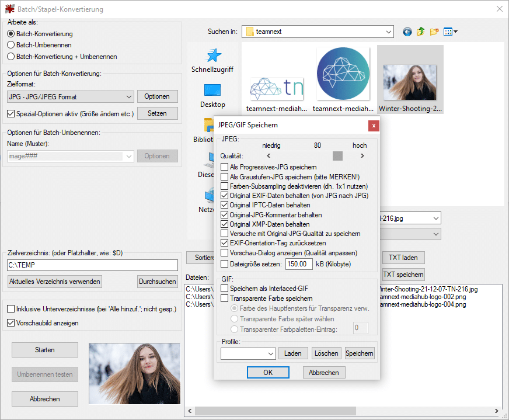Click the back navigation arrow icon
Image resolution: width=509 pixels, height=420 pixels.
tap(407, 32)
